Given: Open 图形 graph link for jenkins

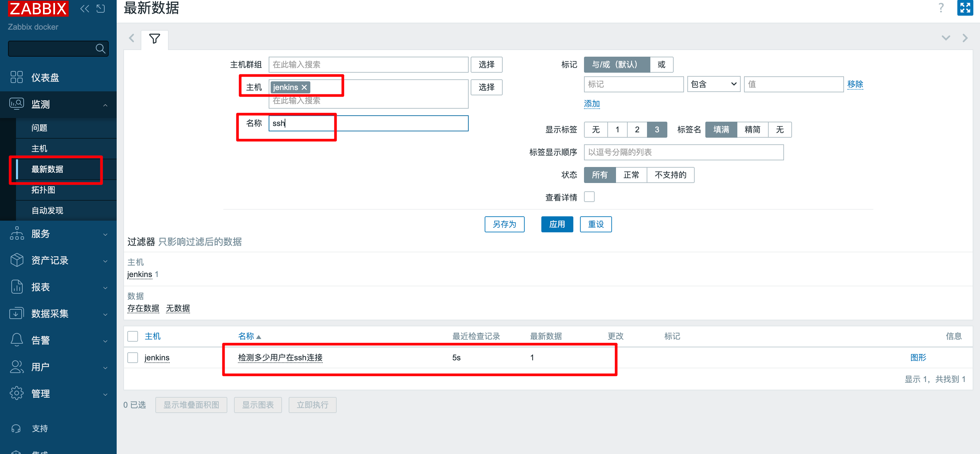Looking at the screenshot, I should pyautogui.click(x=918, y=358).
